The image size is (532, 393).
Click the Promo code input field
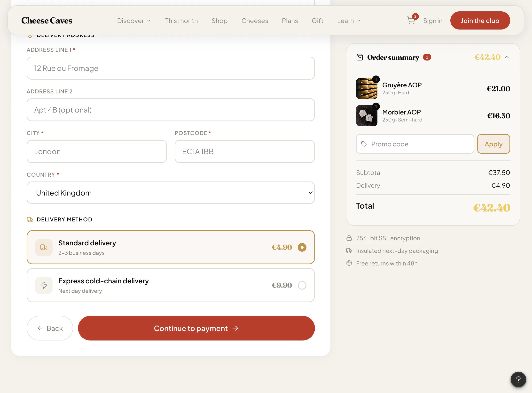click(x=412, y=144)
